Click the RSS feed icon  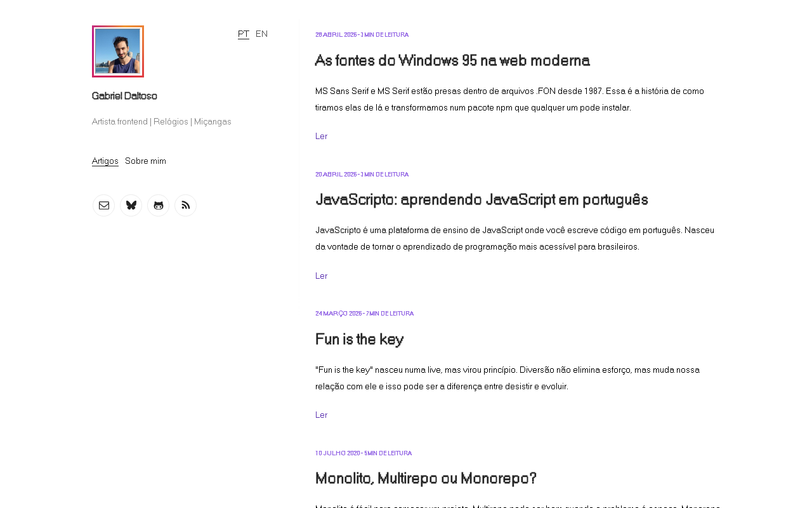(x=186, y=206)
